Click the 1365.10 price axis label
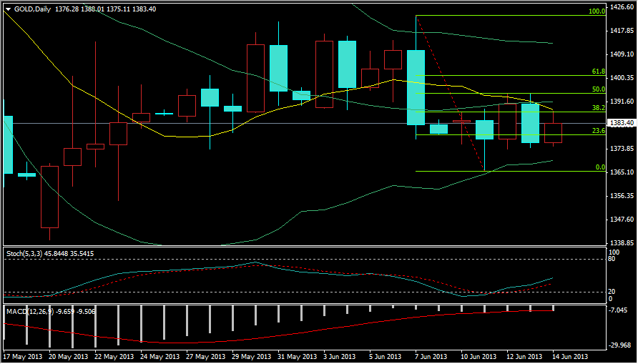This screenshot has width=638, height=364. coord(622,172)
